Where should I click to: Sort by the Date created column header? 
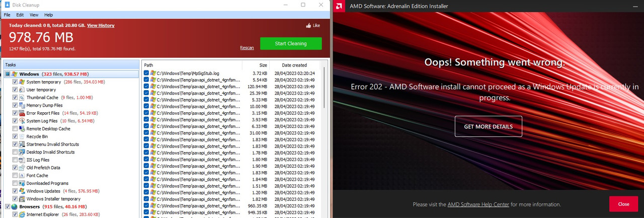pyautogui.click(x=295, y=65)
